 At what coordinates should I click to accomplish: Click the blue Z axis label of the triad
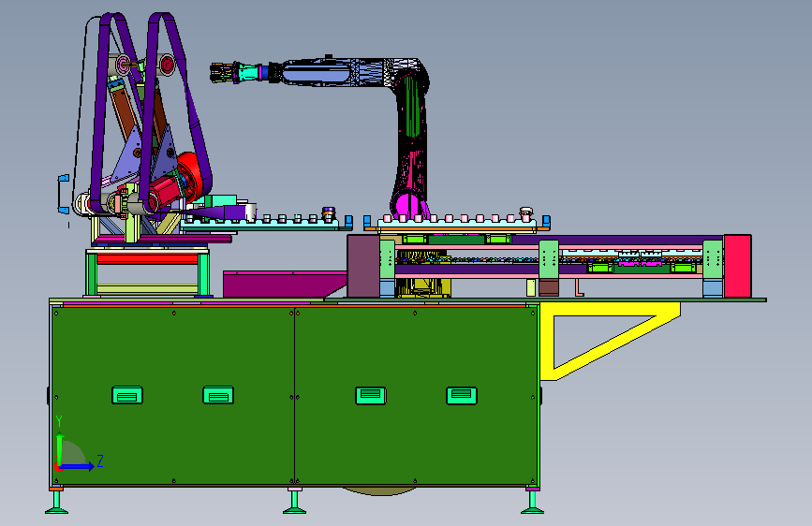tap(100, 460)
